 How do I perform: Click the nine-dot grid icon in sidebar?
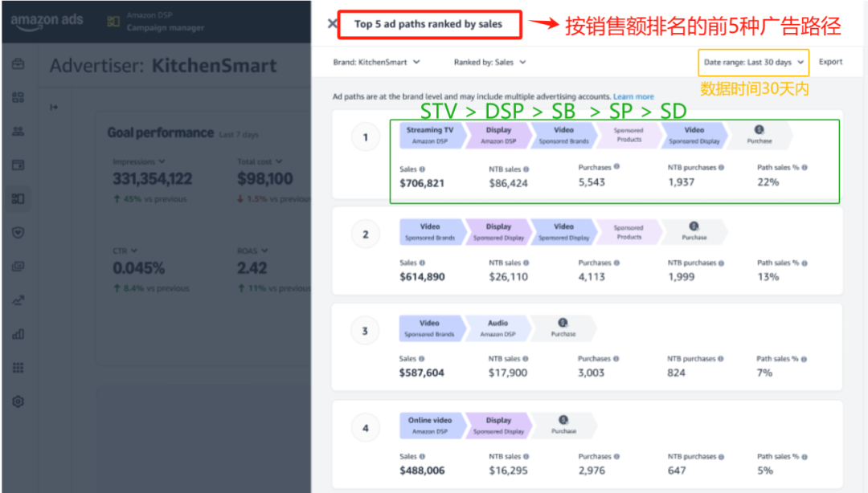point(18,368)
